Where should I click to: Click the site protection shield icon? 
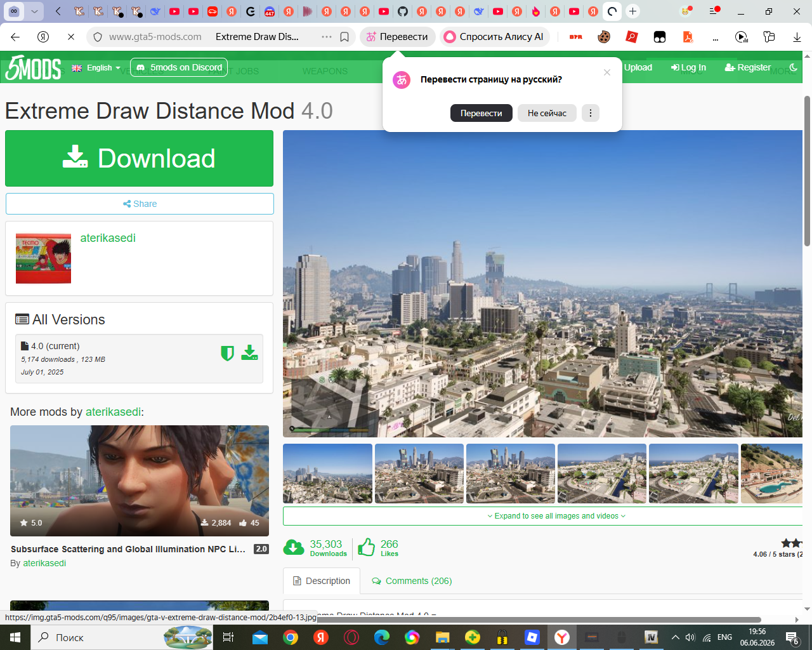(x=98, y=37)
